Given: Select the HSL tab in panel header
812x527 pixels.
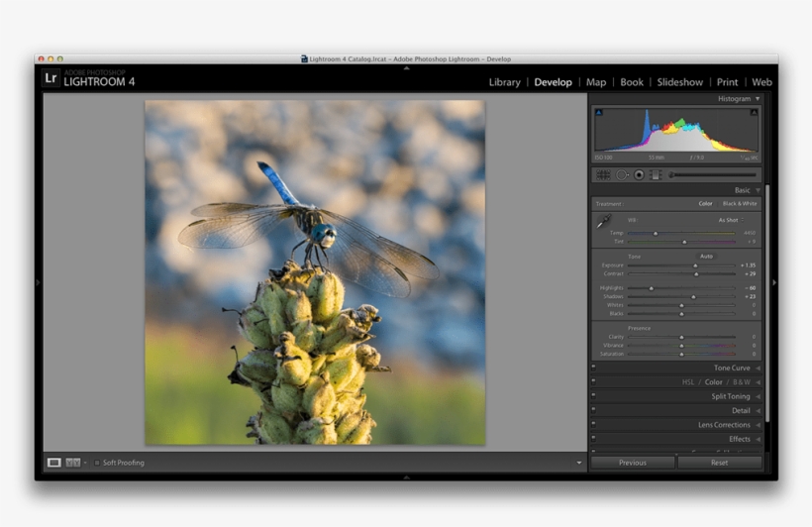Looking at the screenshot, I should point(687,382).
